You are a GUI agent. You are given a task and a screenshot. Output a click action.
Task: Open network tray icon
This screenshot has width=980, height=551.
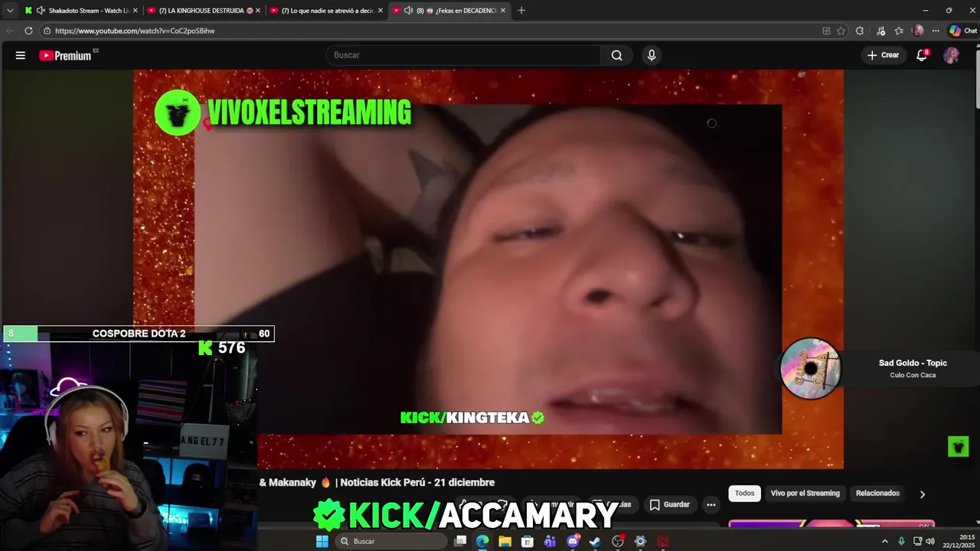tap(917, 541)
